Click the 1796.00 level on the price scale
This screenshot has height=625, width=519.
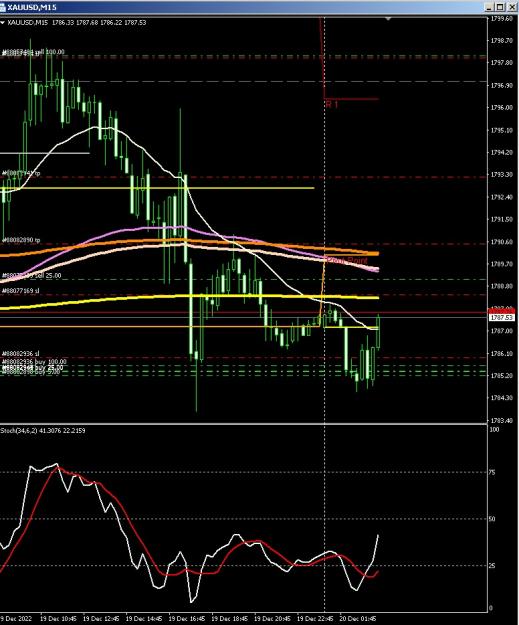coord(502,108)
